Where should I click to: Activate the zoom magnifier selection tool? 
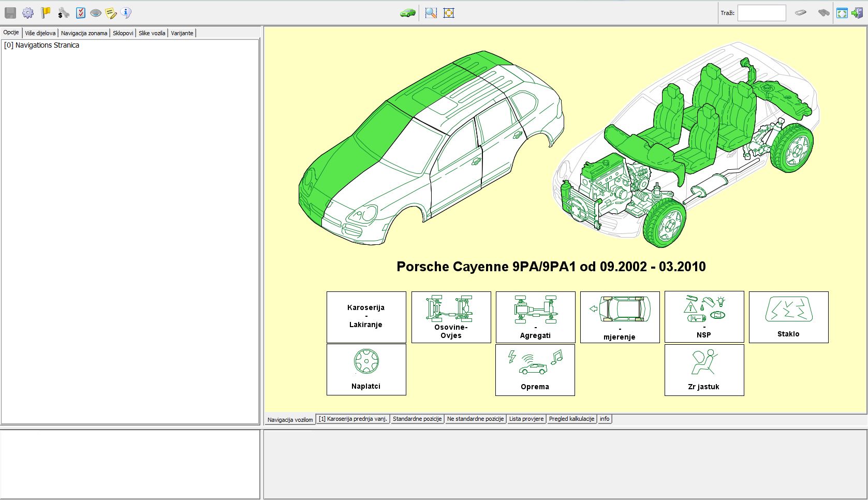[431, 13]
